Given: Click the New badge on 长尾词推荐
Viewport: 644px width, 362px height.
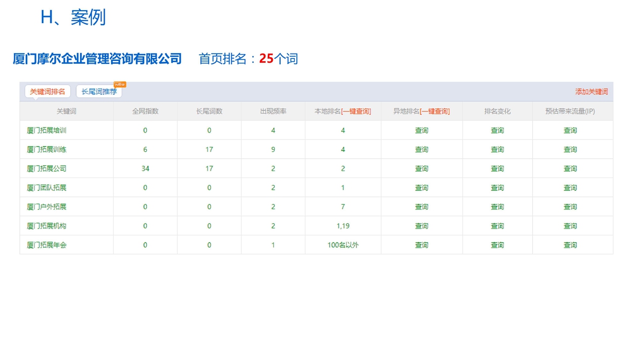Looking at the screenshot, I should click(x=120, y=85).
